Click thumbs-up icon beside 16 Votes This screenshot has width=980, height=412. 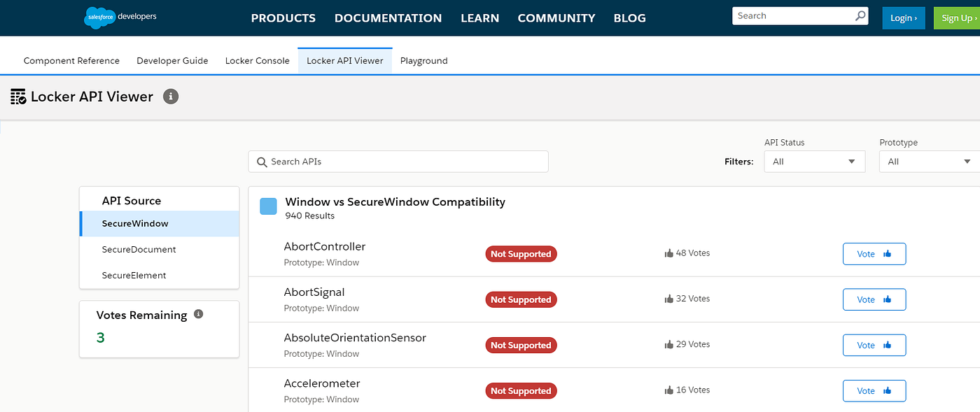pyautogui.click(x=668, y=390)
